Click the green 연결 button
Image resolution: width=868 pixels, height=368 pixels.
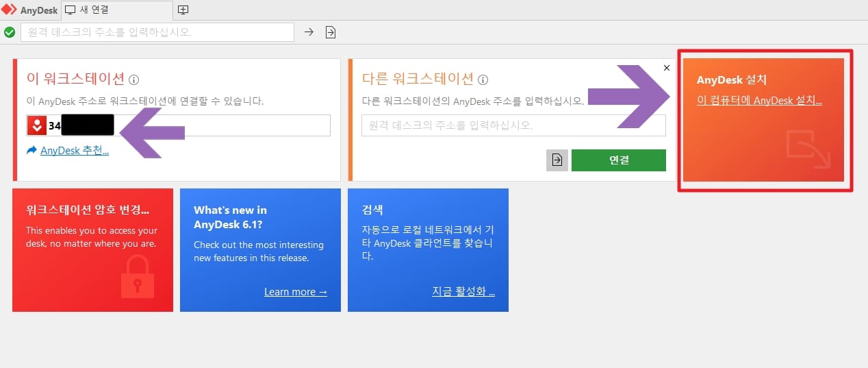coord(619,160)
